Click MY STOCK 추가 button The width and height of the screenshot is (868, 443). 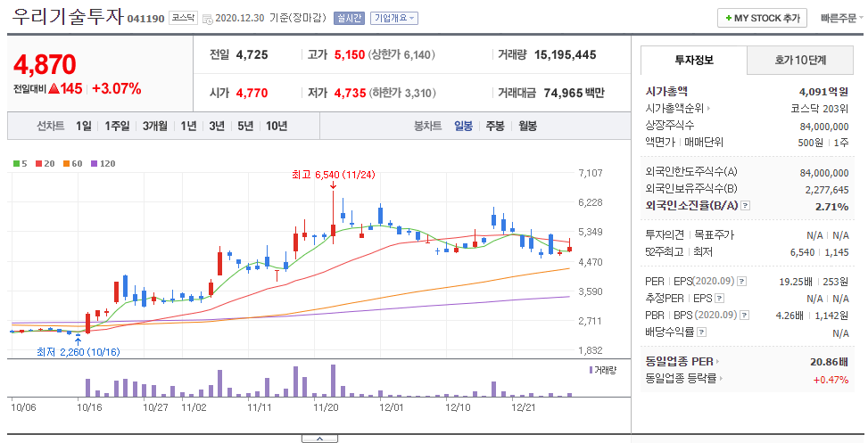[762, 18]
